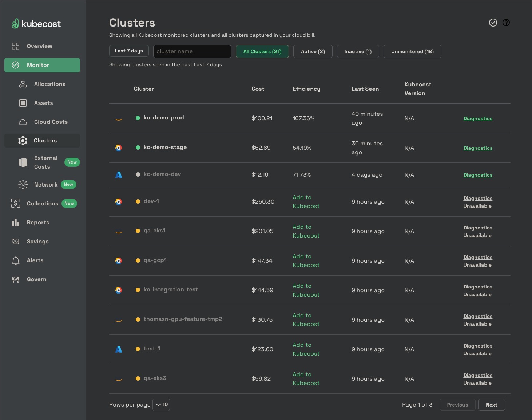Click the Efficiency column header
Image resolution: width=532 pixels, height=420 pixels.
(306, 89)
